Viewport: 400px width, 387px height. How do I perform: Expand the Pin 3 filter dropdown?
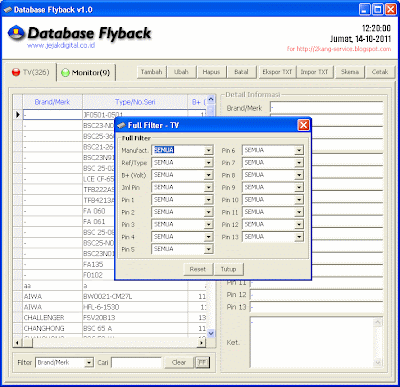[208, 224]
